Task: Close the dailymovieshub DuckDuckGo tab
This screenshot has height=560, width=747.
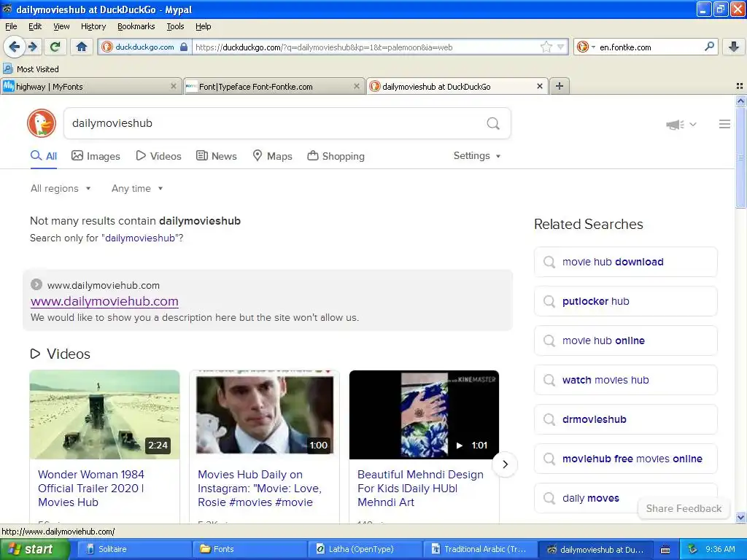Action: coord(539,86)
